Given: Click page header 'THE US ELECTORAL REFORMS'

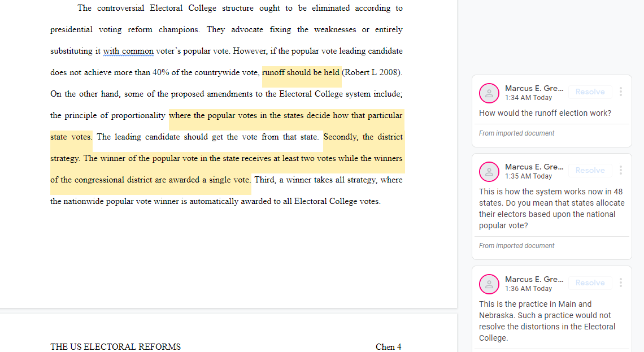Looking at the screenshot, I should pyautogui.click(x=115, y=347).
